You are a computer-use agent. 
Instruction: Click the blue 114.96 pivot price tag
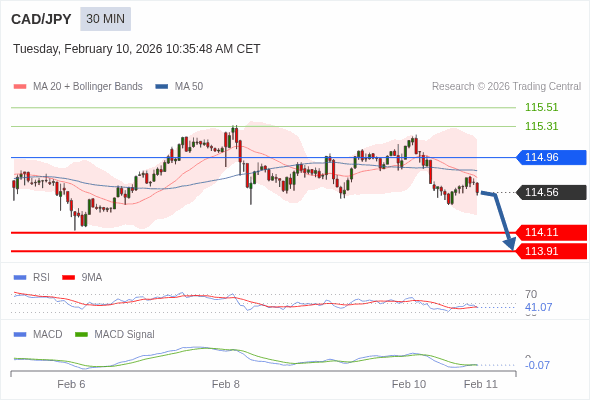pos(551,157)
